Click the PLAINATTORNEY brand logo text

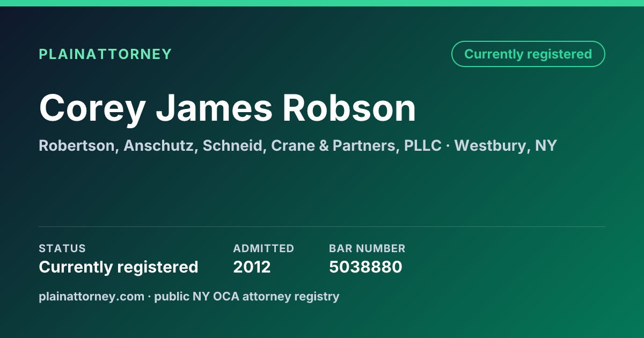click(x=105, y=54)
